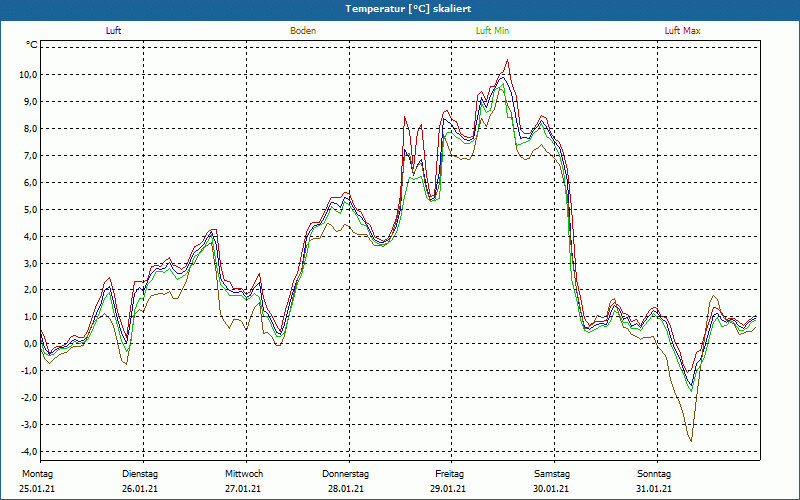Click the 'Luft' legend label
This screenshot has width=800, height=500.
pos(114,31)
